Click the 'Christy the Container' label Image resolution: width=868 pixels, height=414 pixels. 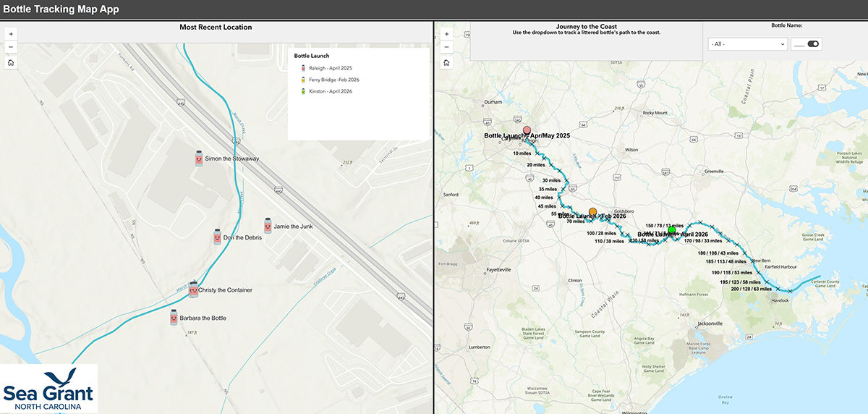pyautogui.click(x=226, y=290)
